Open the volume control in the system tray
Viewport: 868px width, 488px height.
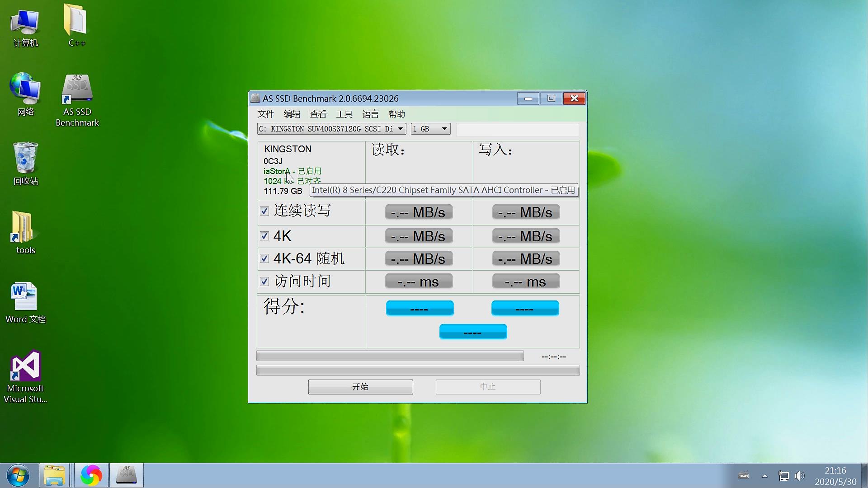(x=799, y=476)
